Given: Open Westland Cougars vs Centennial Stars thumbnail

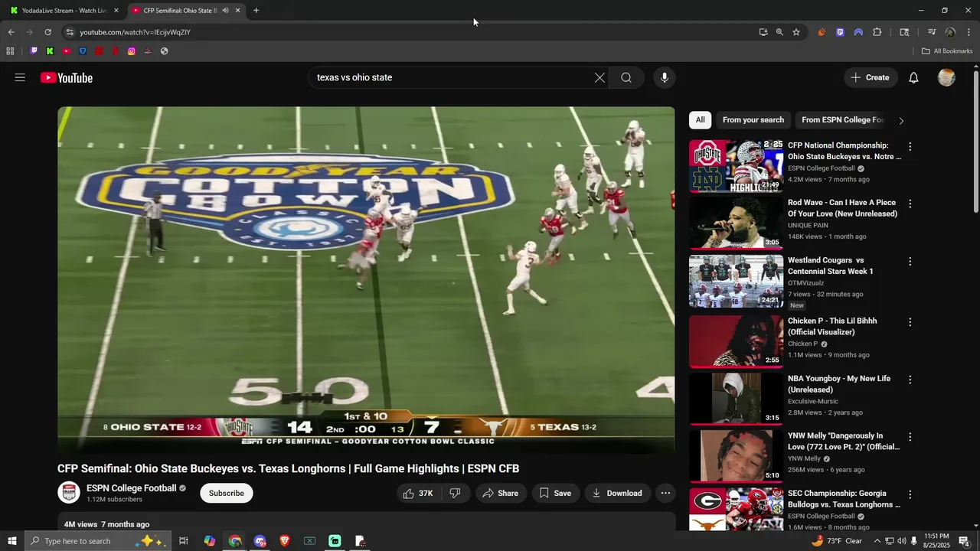Looking at the screenshot, I should coord(736,281).
